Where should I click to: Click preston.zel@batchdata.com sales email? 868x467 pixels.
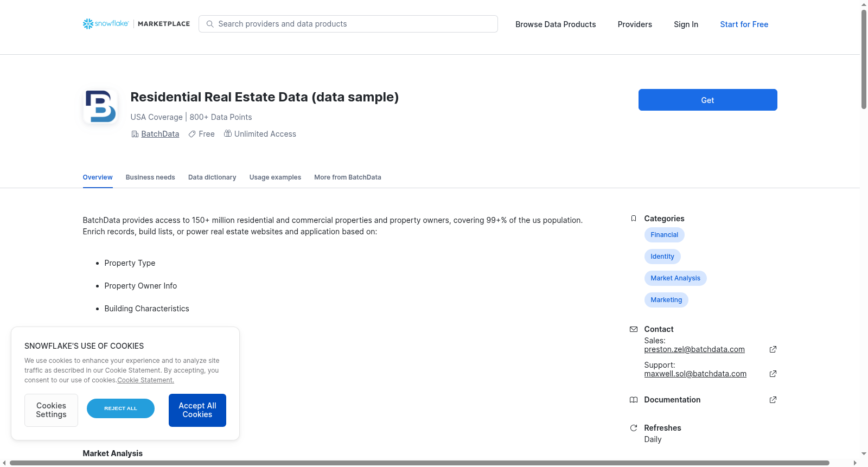tap(694, 349)
